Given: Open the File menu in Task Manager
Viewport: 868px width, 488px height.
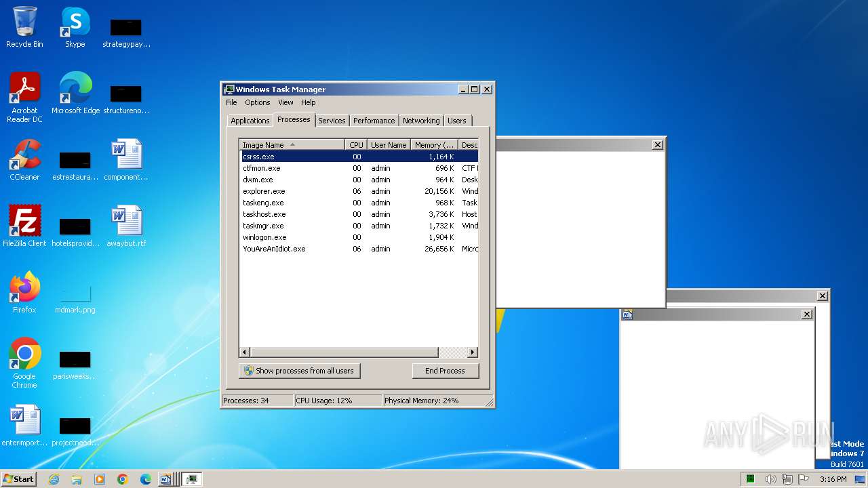Looking at the screenshot, I should click(231, 102).
